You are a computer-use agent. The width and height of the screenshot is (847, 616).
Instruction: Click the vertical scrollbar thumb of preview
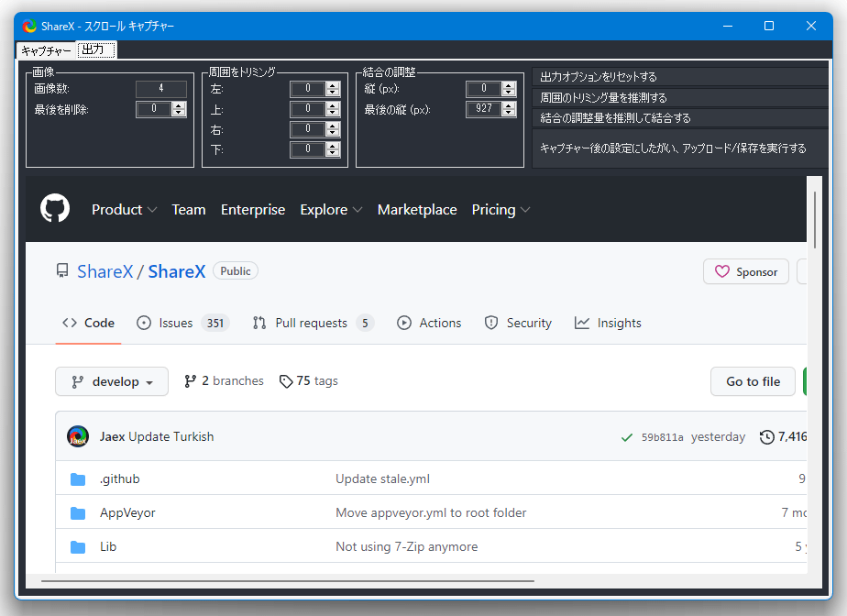[x=815, y=220]
